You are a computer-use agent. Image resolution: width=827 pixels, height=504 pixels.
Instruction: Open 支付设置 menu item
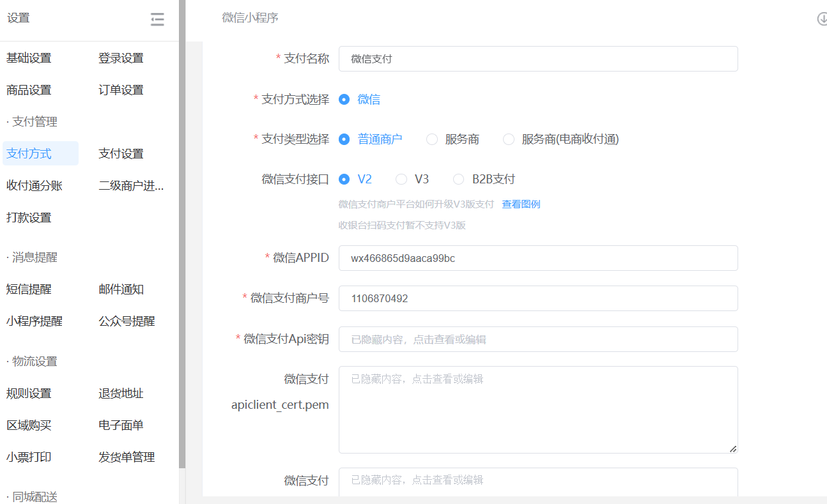[121, 153]
